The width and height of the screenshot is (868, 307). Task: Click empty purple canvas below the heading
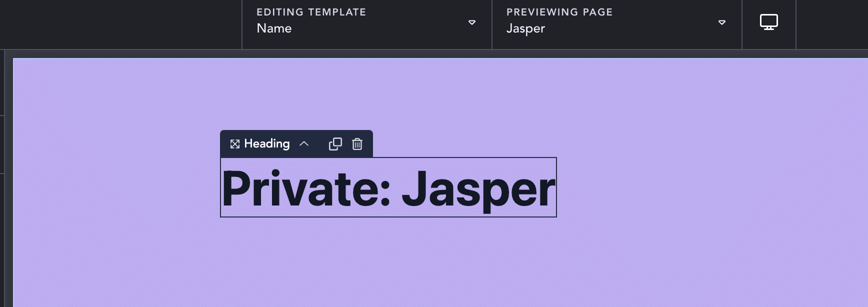[388, 265]
